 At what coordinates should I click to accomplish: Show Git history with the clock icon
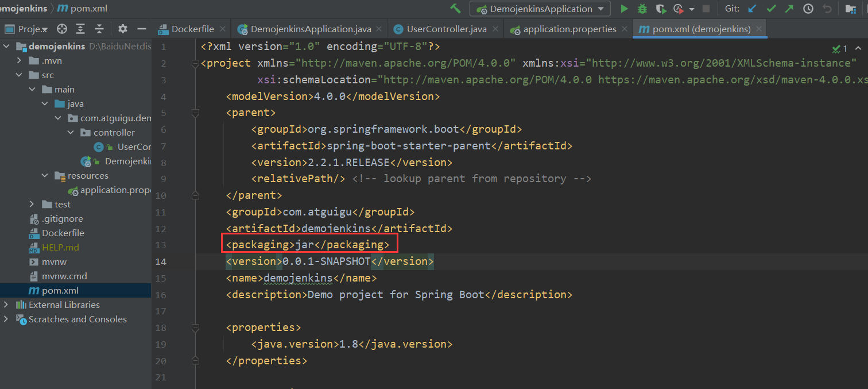point(808,9)
